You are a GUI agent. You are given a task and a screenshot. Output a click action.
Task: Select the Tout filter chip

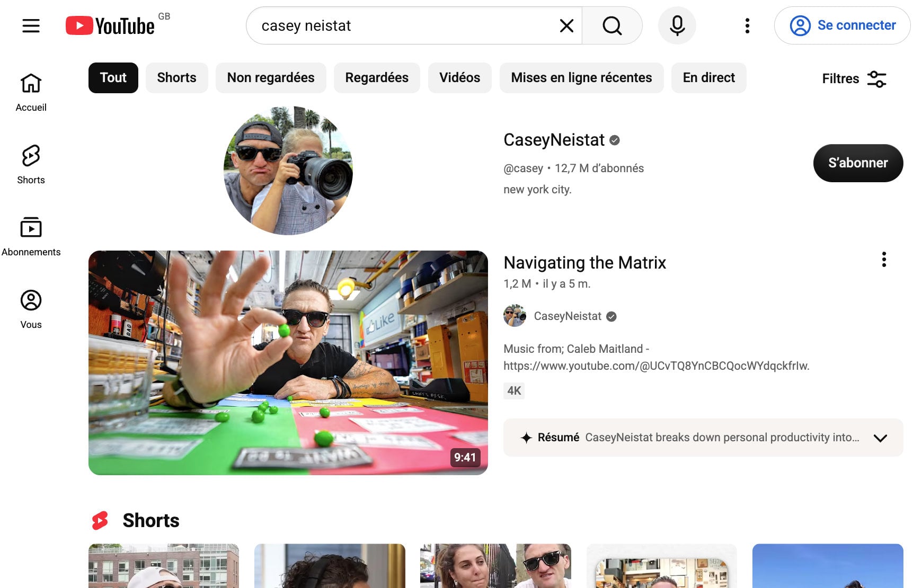113,78
